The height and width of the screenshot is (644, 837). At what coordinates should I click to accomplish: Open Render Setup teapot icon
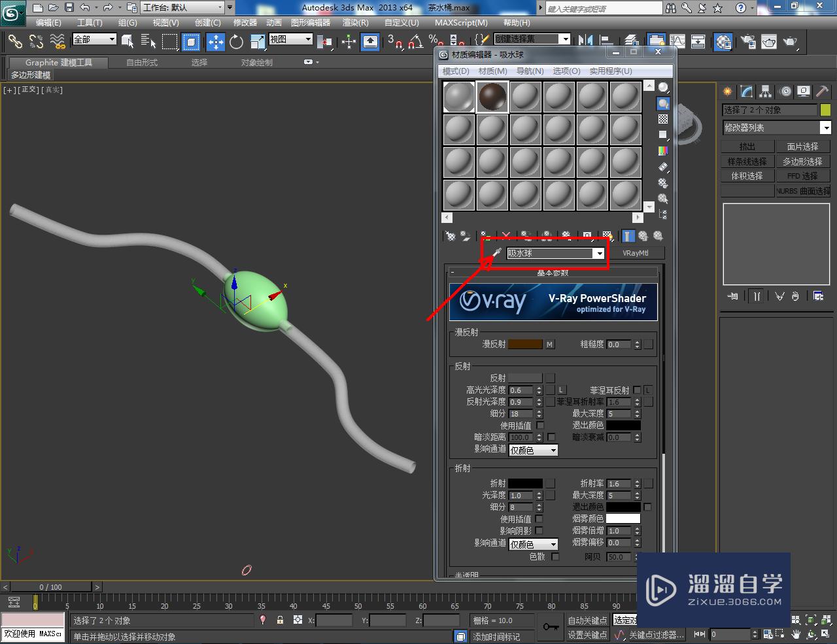coord(747,42)
